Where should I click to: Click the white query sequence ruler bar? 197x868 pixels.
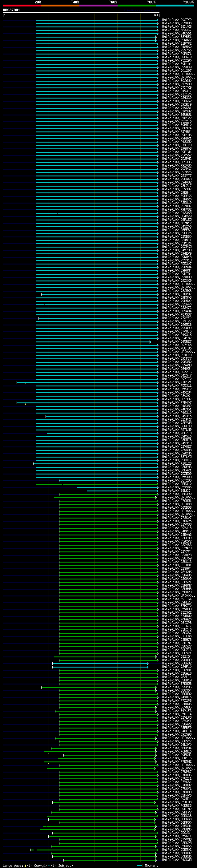coord(81,13)
